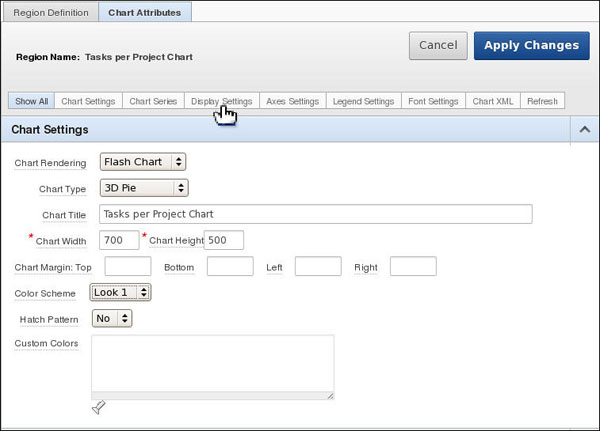Open the Color Scheme dropdown
The width and height of the screenshot is (600, 431).
click(121, 293)
